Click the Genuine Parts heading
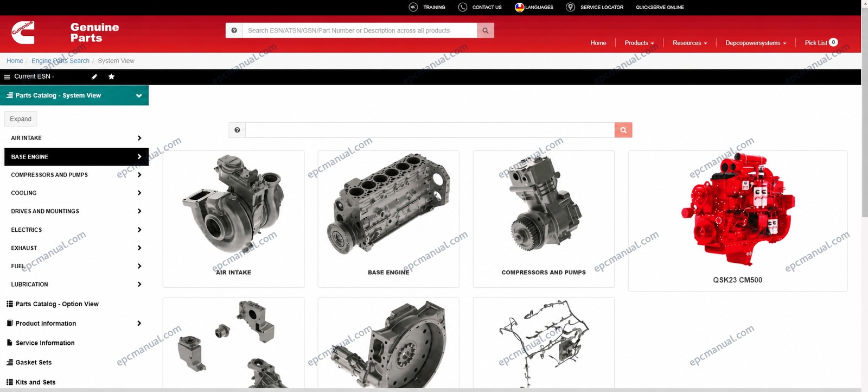The width and height of the screenshot is (868, 392). click(x=94, y=33)
